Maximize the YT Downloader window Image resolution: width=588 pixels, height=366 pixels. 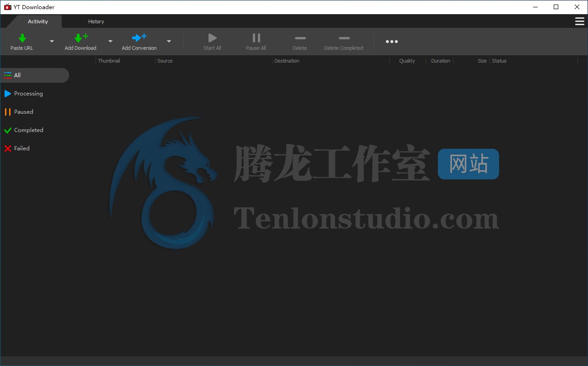pos(556,7)
